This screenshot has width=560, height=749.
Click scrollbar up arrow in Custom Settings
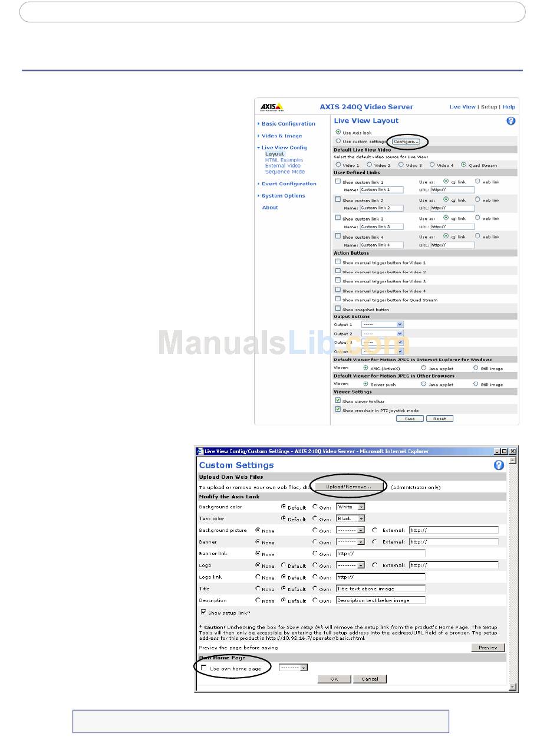(x=513, y=460)
